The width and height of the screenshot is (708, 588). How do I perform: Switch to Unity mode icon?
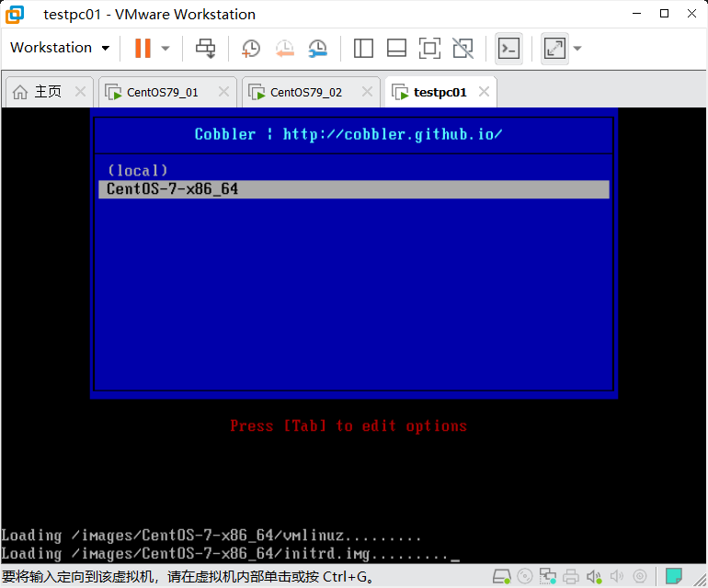click(462, 48)
